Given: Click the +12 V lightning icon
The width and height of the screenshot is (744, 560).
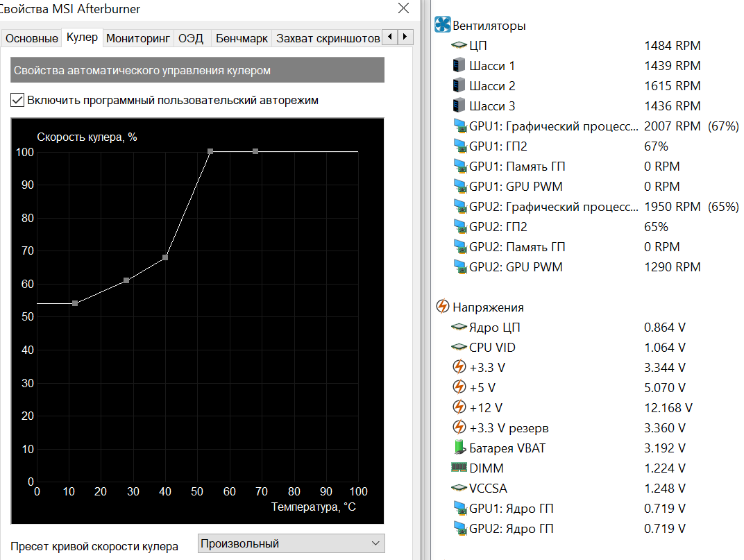Looking at the screenshot, I should pos(459,407).
